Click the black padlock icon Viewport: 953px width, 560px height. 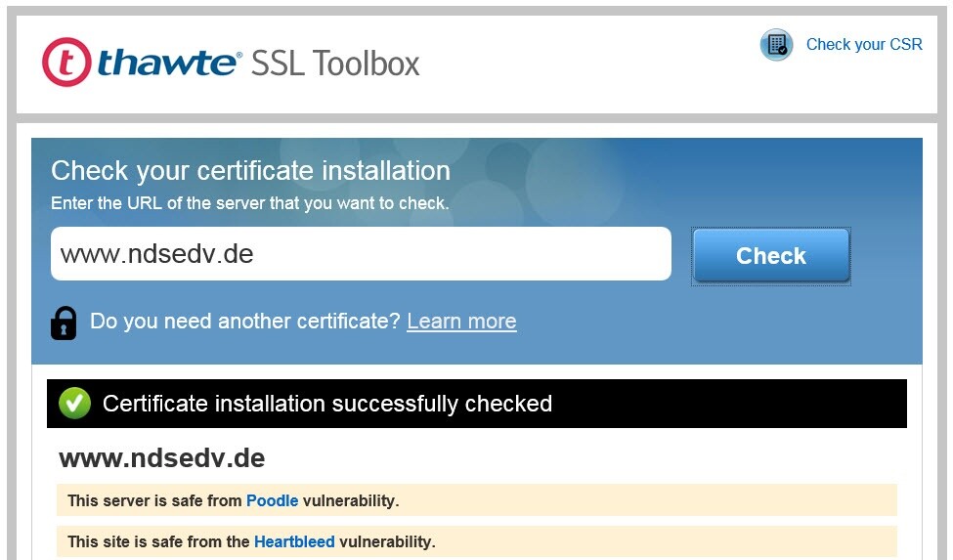point(65,323)
